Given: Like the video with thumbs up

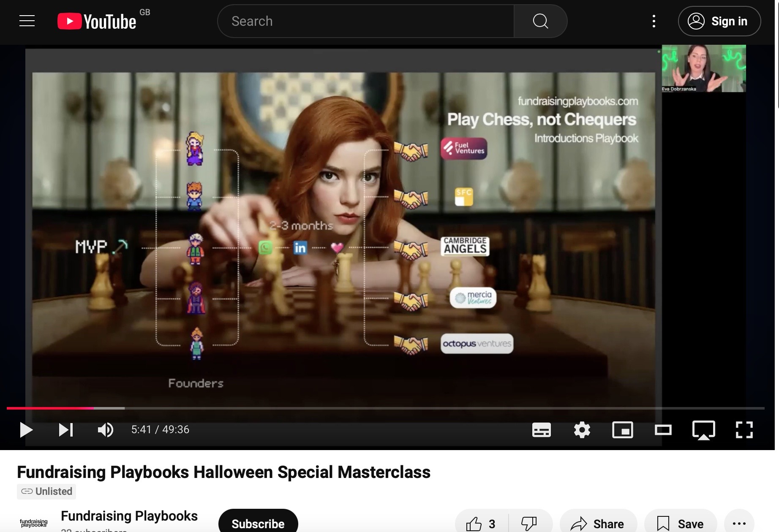Looking at the screenshot, I should [x=481, y=524].
